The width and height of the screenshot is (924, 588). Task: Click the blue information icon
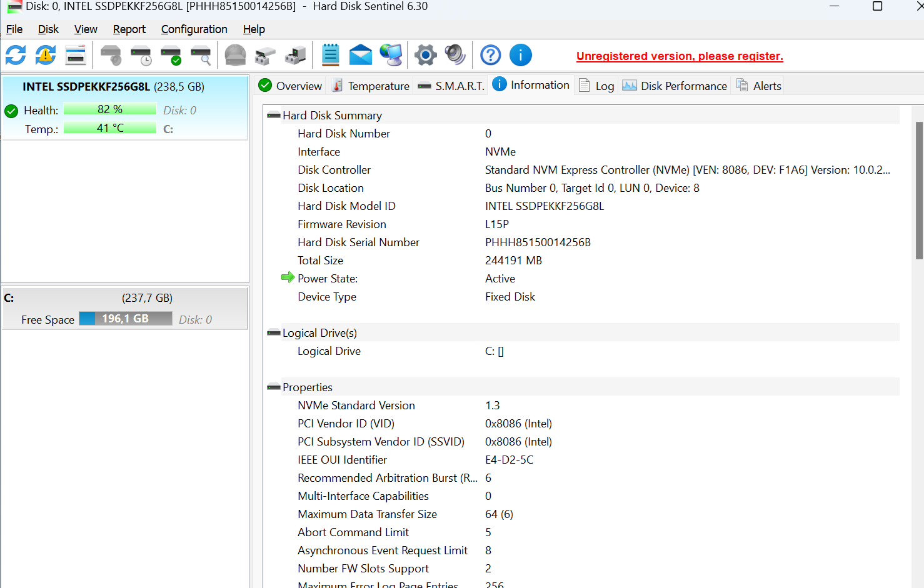pos(520,55)
